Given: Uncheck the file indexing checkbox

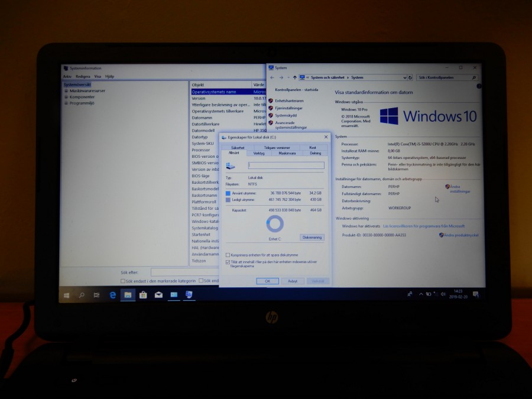Looking at the screenshot, I should click(228, 261).
